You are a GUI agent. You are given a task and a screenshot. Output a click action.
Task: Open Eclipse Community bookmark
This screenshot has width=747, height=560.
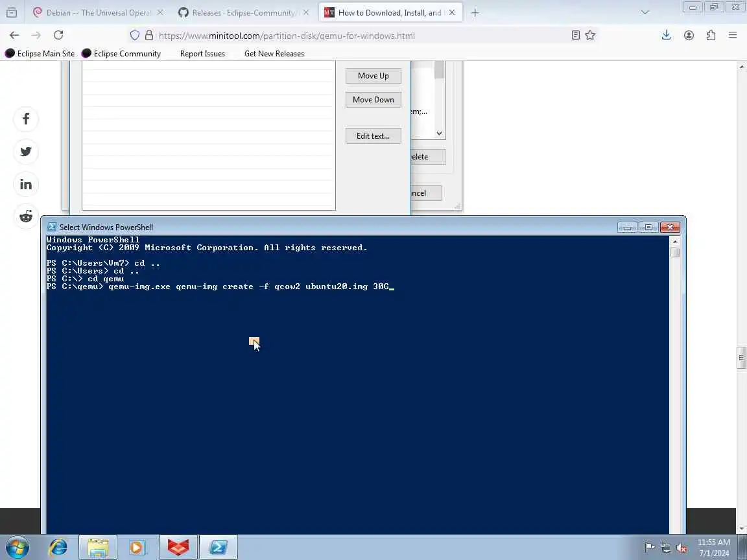121,54
